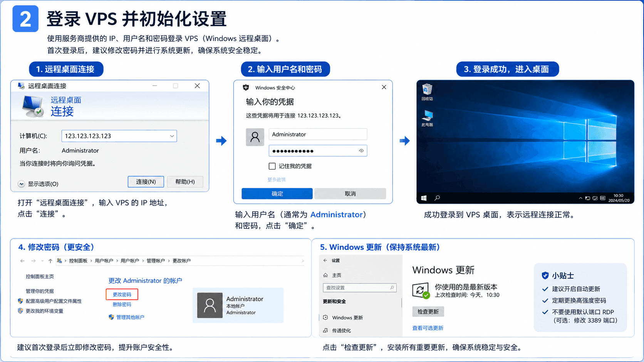The width and height of the screenshot is (644, 362).
Task: Click the 管理其他帐户 link
Action: tap(130, 317)
